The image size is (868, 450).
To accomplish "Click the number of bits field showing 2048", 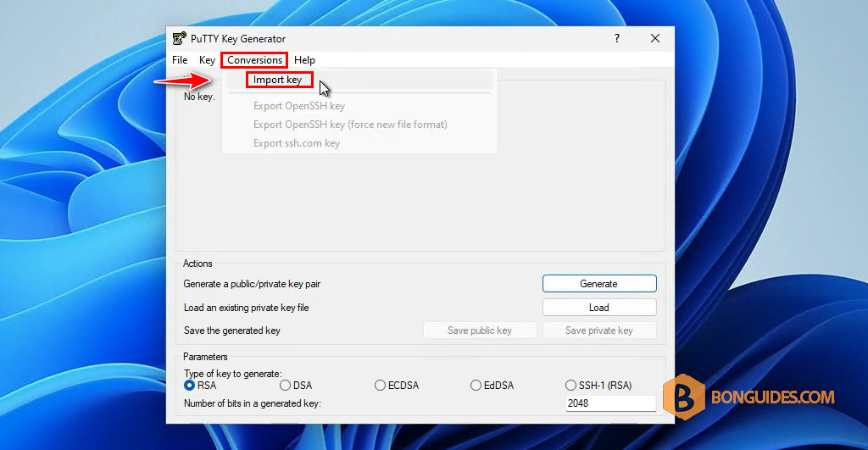I will [610, 403].
